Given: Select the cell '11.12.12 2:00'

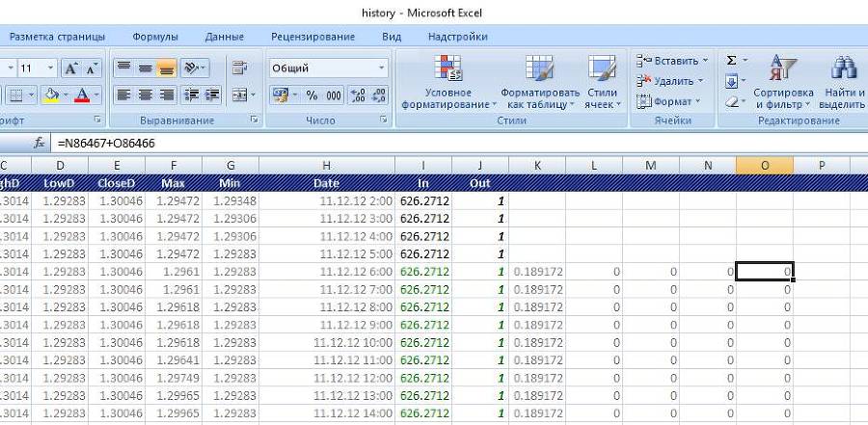Looking at the screenshot, I should pyautogui.click(x=327, y=200).
